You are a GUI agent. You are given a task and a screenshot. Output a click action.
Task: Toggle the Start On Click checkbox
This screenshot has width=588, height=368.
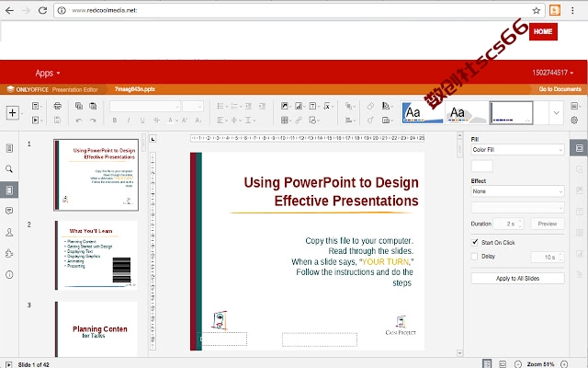click(x=475, y=242)
